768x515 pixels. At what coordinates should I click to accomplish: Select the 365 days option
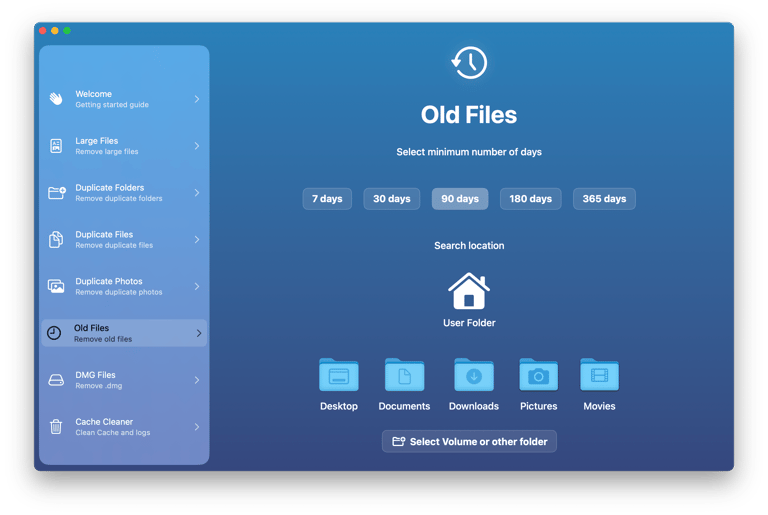604,199
